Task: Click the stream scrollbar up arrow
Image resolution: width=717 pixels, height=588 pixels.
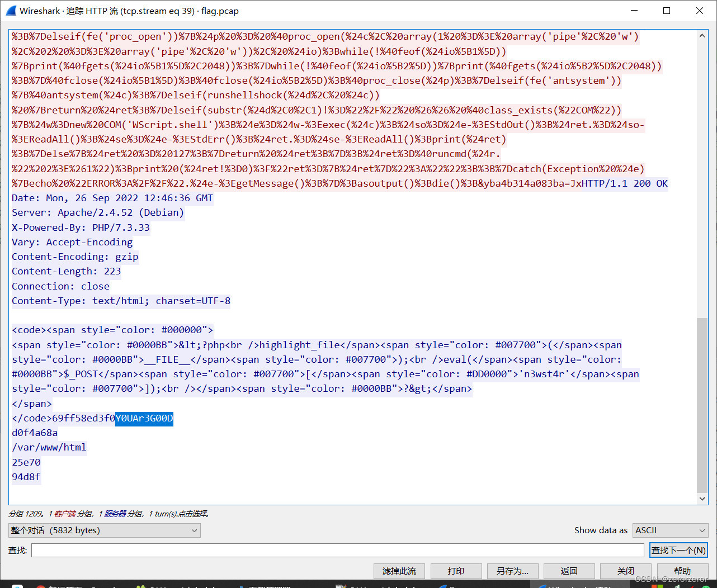Action: pos(702,36)
